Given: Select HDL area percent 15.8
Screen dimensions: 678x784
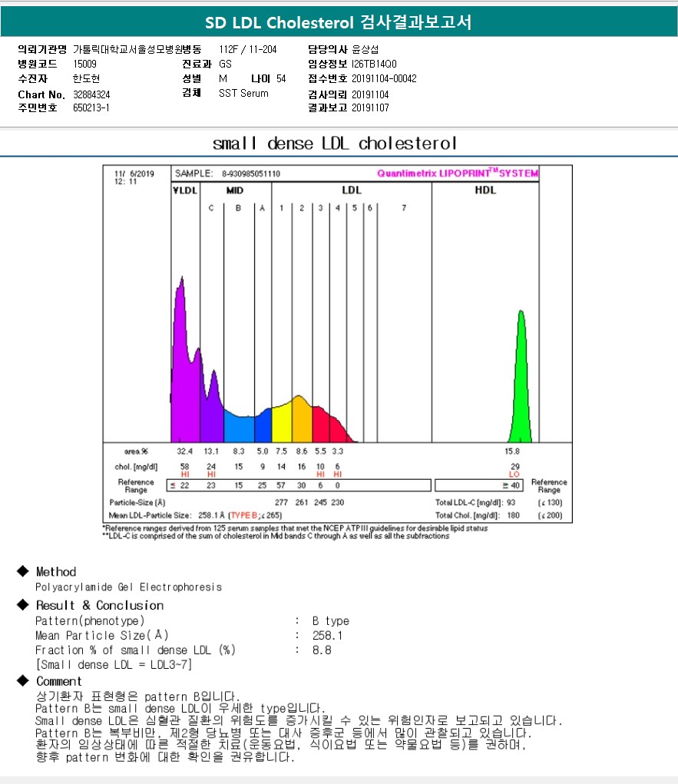Looking at the screenshot, I should tap(512, 451).
